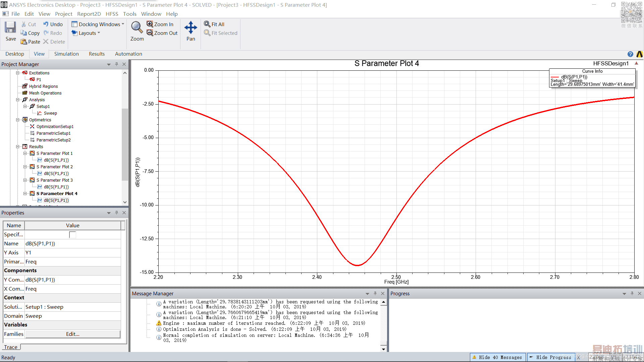Collapse the S Parameter Plot 1 node
The image size is (644, 362).
[x=25, y=153]
